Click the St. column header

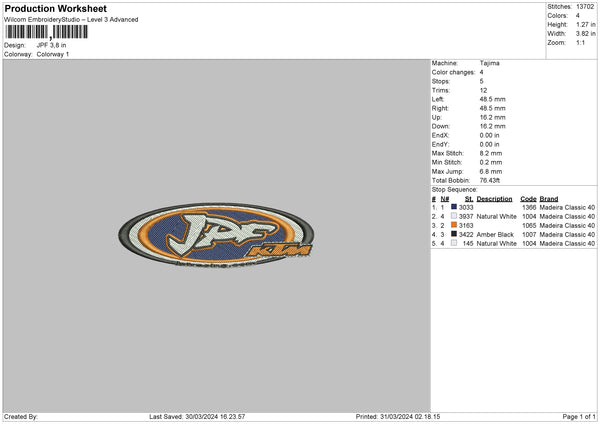click(469, 199)
